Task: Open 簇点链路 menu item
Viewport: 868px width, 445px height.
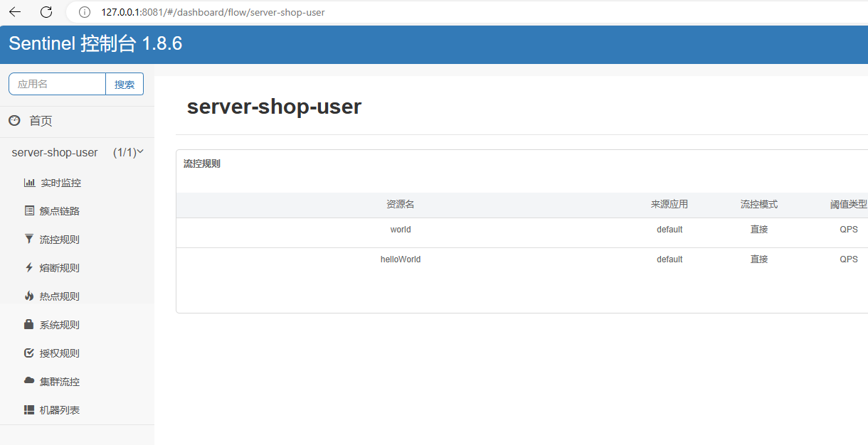Action: point(60,211)
